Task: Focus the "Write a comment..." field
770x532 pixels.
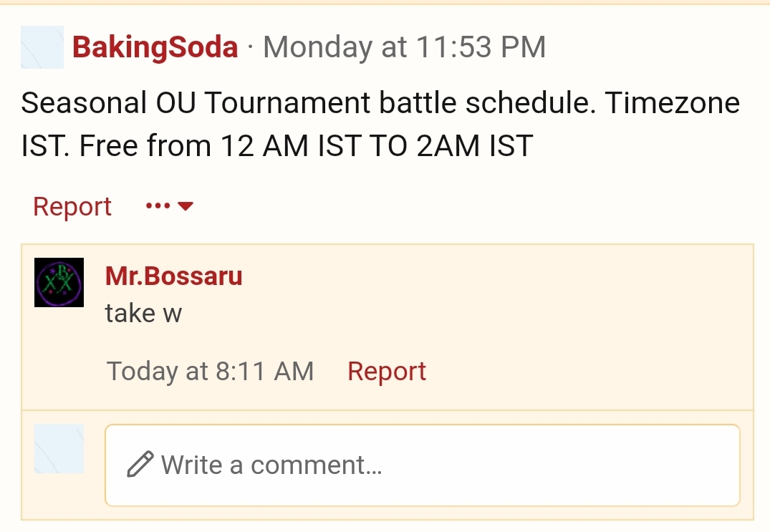Action: pyautogui.click(x=423, y=465)
